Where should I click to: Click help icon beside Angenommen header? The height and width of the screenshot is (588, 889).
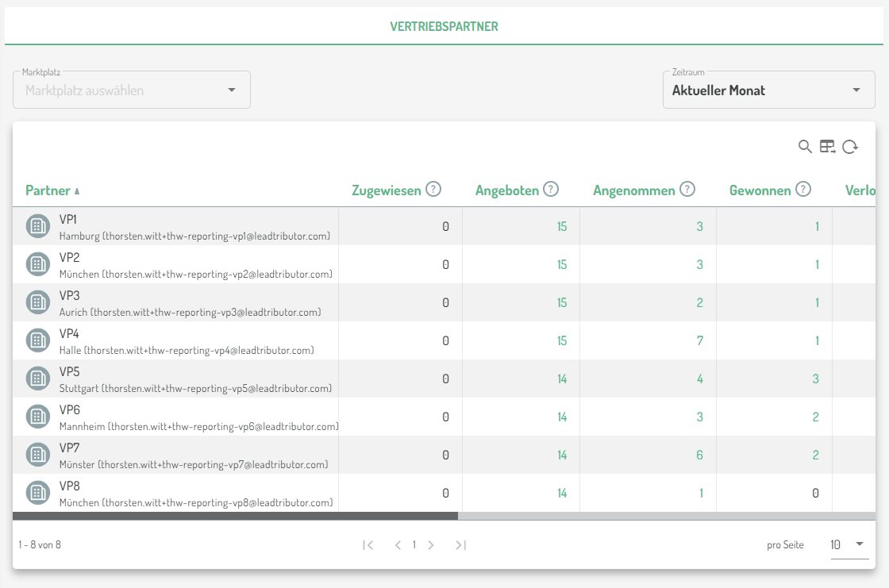click(687, 190)
